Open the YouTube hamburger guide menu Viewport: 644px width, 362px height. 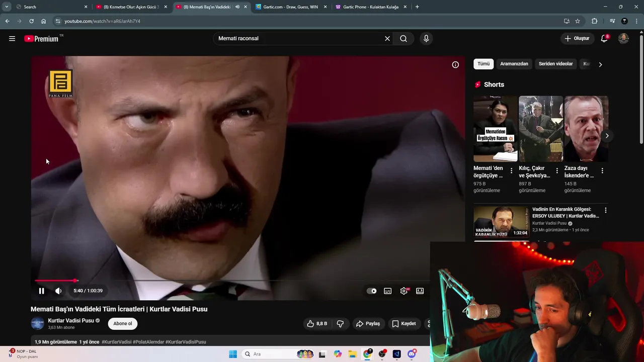12,39
